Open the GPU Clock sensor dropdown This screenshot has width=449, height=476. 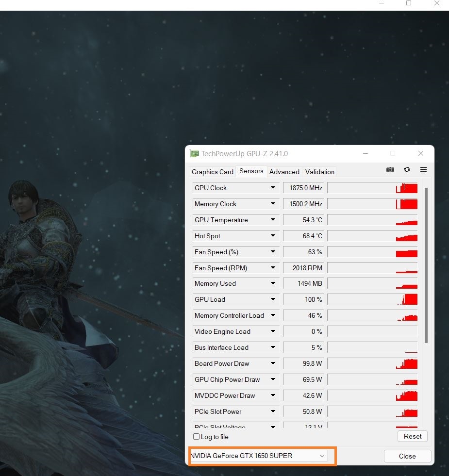click(273, 188)
